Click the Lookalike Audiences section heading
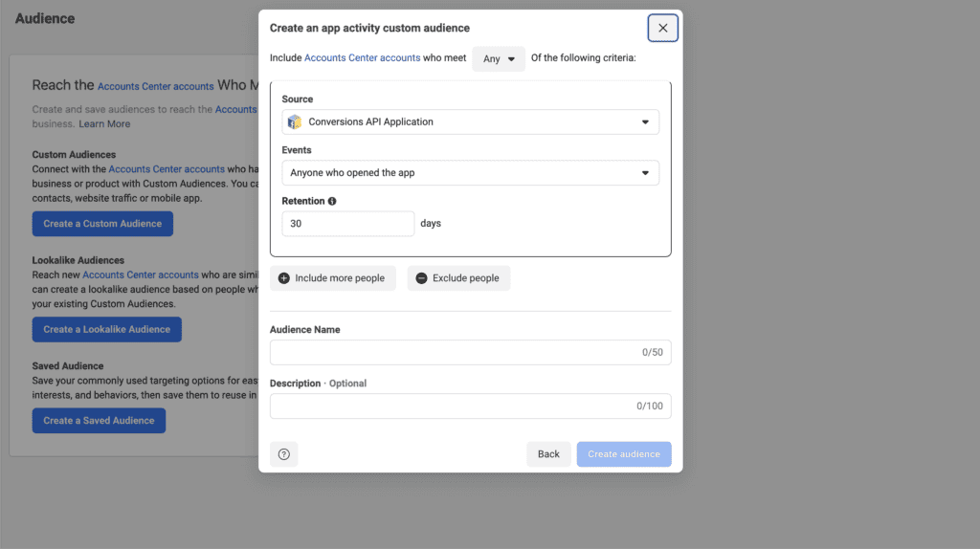Viewport: 980px width, 549px height. (78, 260)
